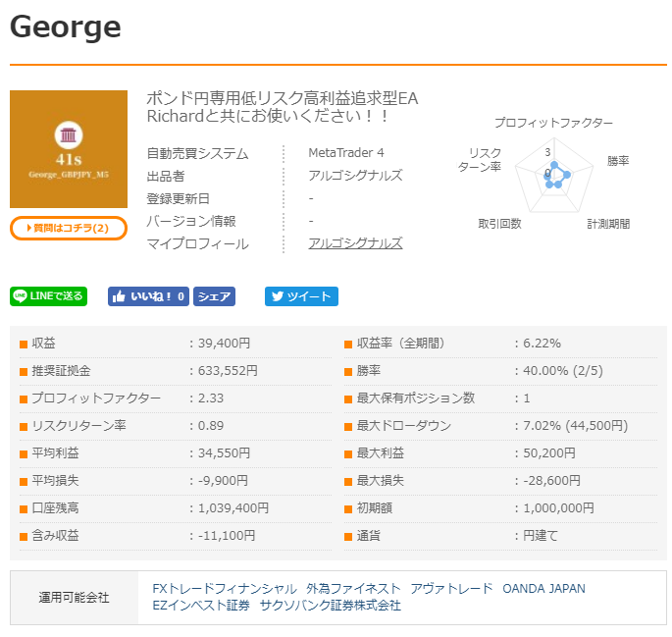Viewport: 672px width, 637px height.
Task: Open the FXトレードフィナンシャル broker link
Action: click(225, 589)
